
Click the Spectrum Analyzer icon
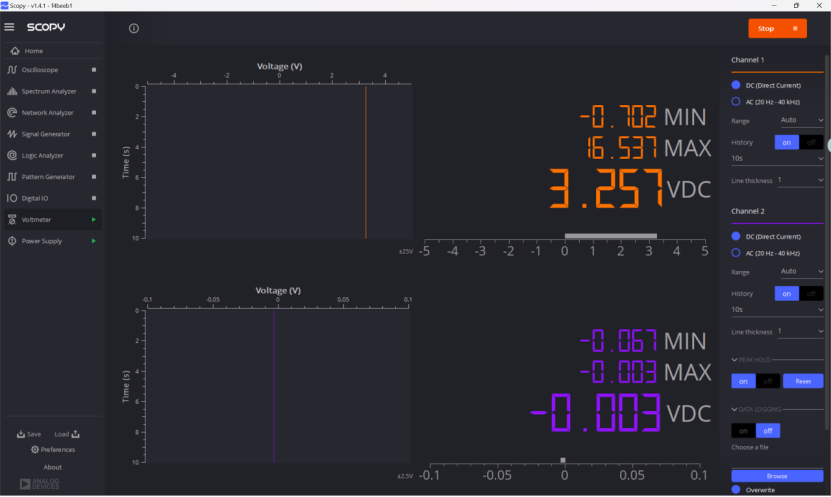click(x=12, y=91)
